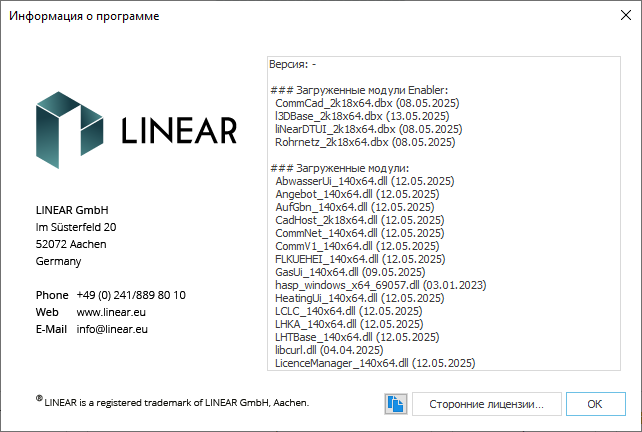The height and width of the screenshot is (432, 642).
Task: Click the 52072 Aachen address line
Action: click(x=71, y=244)
